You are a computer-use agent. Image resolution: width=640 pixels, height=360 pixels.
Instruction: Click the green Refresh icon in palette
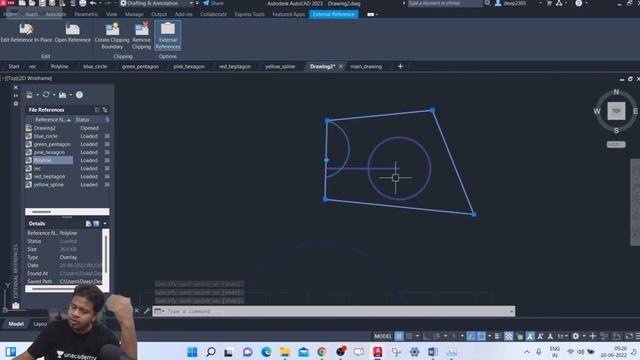pyautogui.click(x=46, y=95)
